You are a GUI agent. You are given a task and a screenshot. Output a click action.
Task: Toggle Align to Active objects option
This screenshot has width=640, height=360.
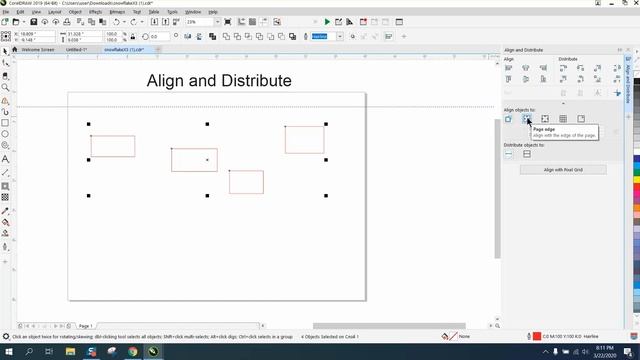tap(509, 119)
